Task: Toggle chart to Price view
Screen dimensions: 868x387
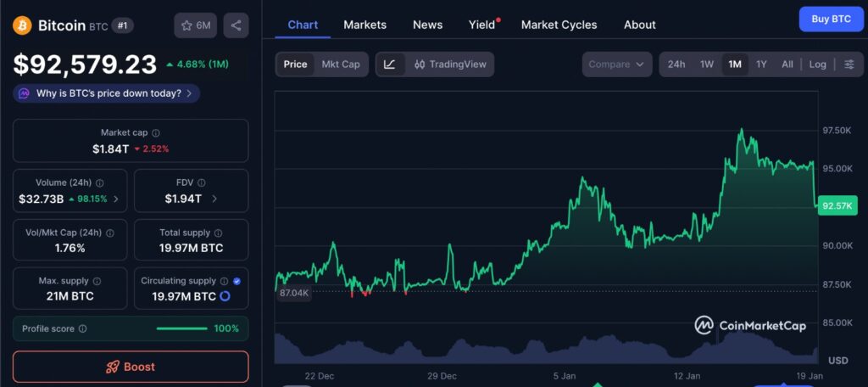Action: tap(295, 64)
